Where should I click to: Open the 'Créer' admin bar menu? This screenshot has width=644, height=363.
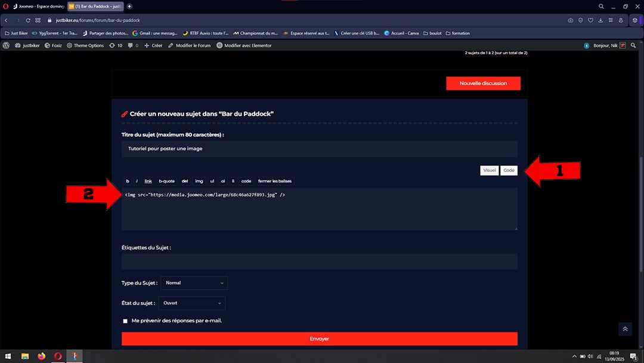pos(153,45)
